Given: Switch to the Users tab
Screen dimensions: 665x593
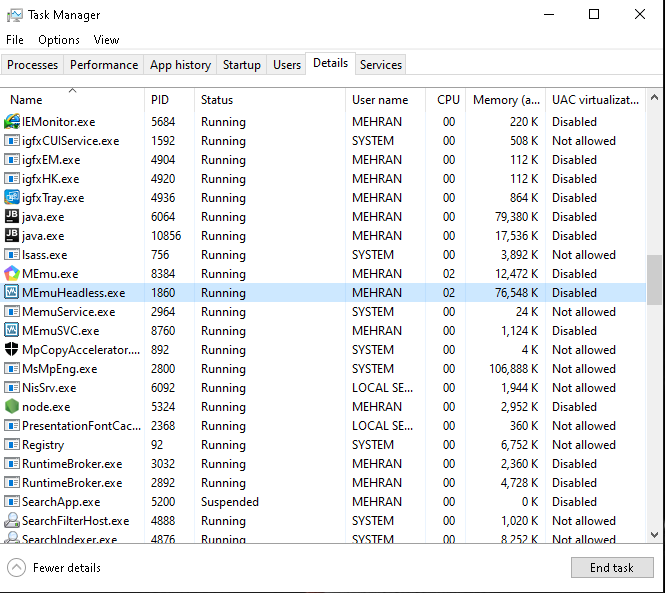Looking at the screenshot, I should coord(287,65).
